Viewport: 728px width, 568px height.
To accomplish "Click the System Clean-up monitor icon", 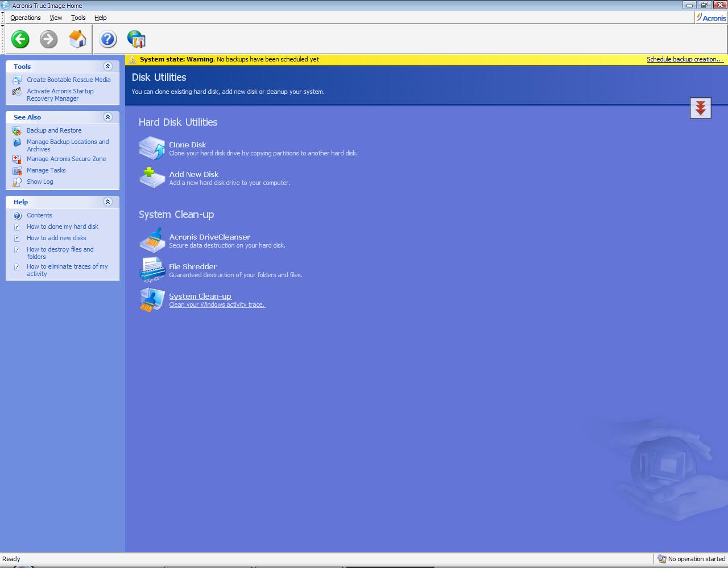I will click(152, 299).
